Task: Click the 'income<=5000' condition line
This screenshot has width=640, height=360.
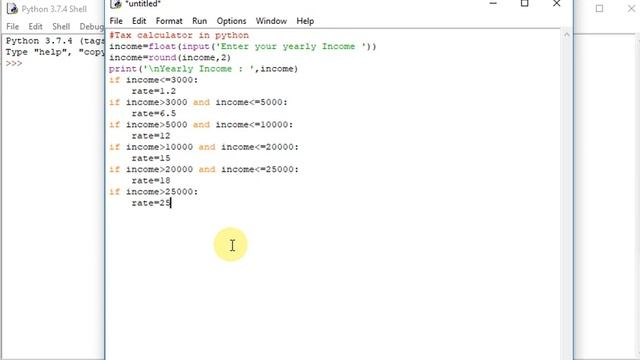Action: (198, 102)
